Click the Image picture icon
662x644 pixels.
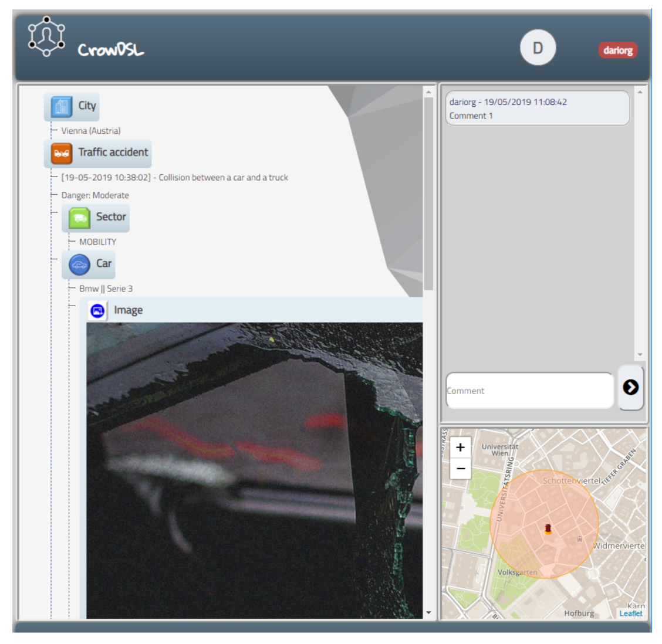97,310
